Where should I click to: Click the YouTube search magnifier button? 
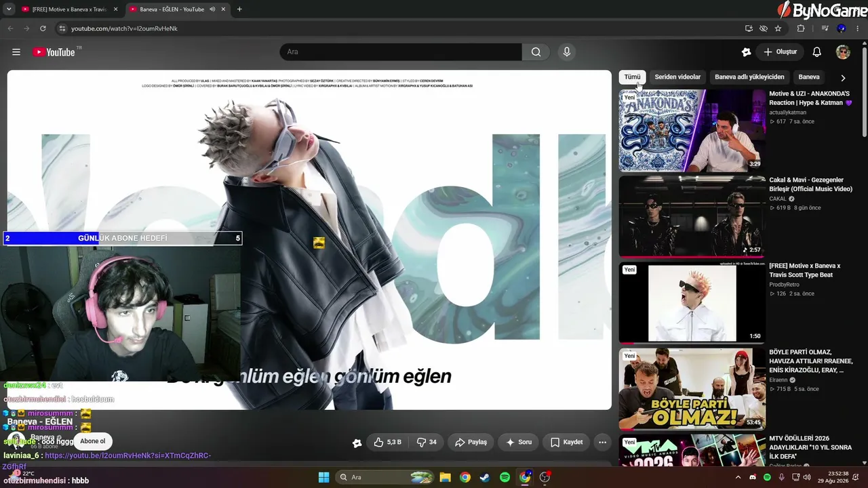coord(536,52)
